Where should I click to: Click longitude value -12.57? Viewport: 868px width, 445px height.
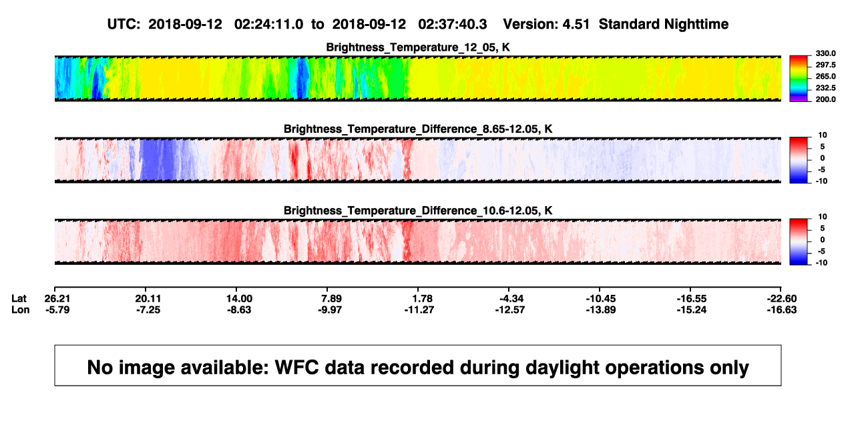(509, 310)
